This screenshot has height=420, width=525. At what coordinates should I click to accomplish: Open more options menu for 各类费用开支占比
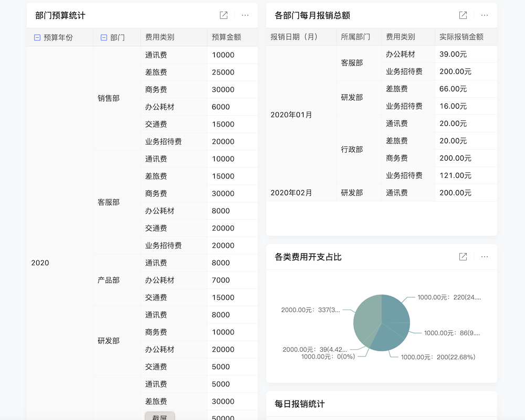click(484, 257)
